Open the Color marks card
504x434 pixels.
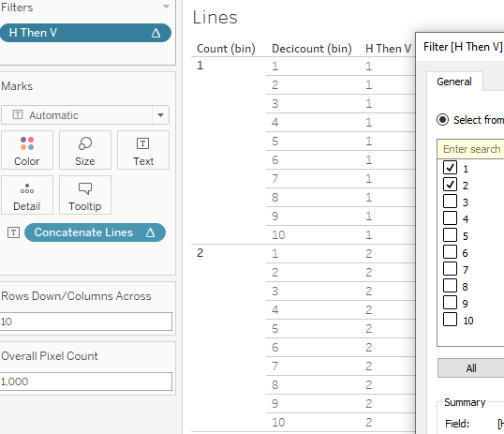[x=27, y=150]
